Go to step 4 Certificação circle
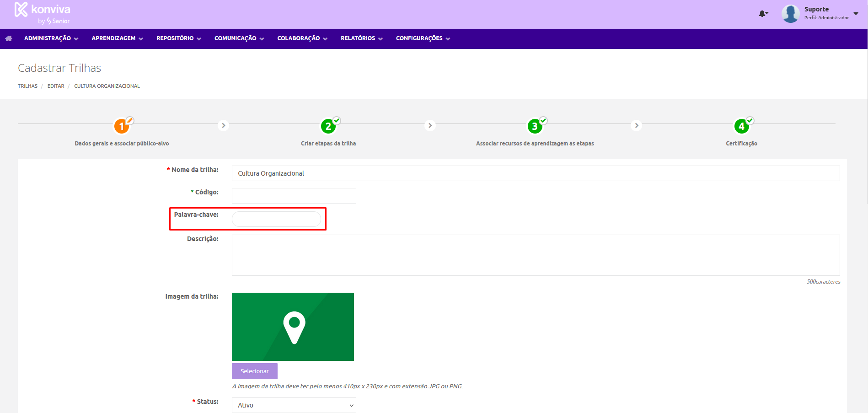This screenshot has height=413, width=868. (x=741, y=126)
